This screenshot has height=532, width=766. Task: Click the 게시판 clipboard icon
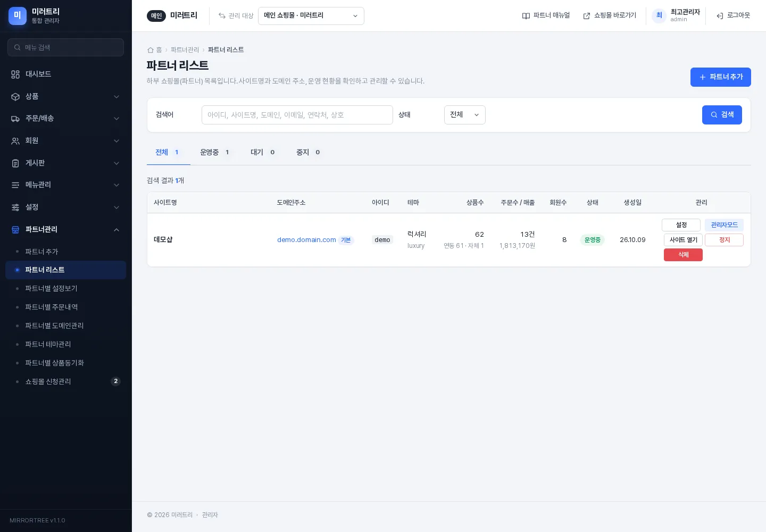point(15,163)
